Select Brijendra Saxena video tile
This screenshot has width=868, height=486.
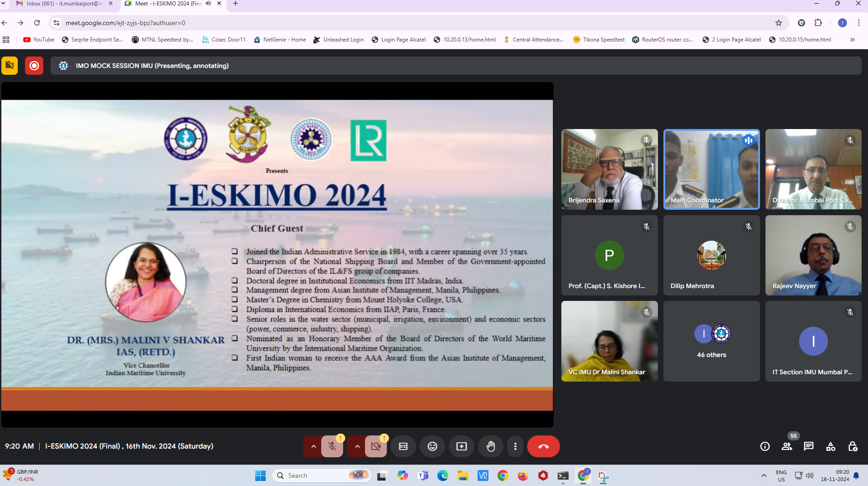[x=610, y=169]
